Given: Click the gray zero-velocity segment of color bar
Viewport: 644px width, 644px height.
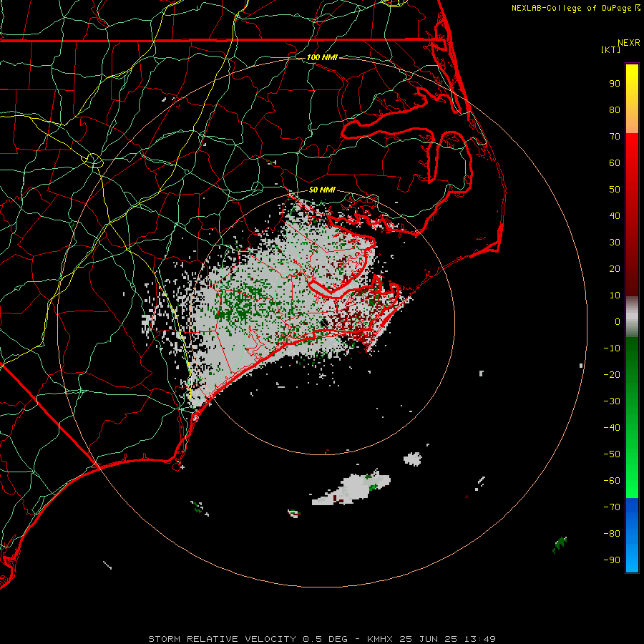Looking at the screenshot, I should coord(632,317).
